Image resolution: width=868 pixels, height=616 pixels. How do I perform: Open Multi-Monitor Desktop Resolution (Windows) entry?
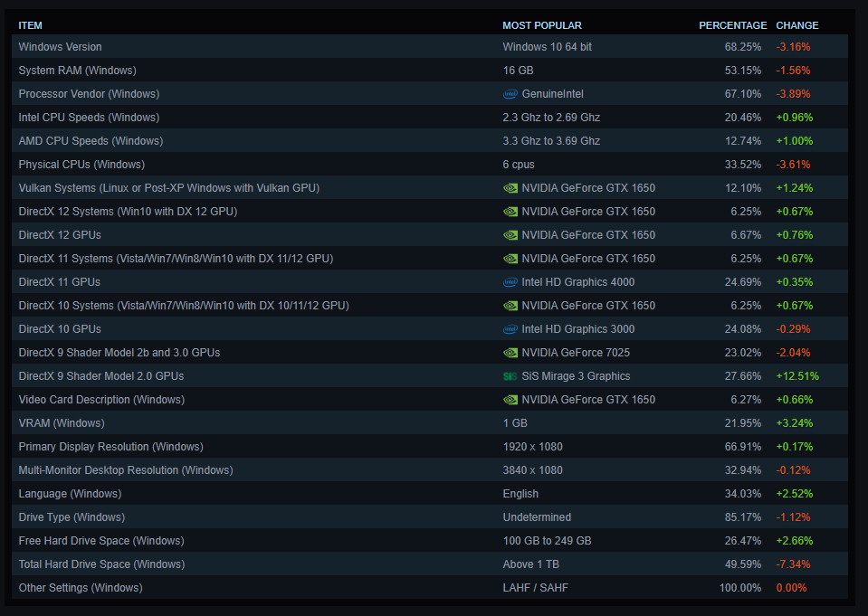tap(125, 470)
